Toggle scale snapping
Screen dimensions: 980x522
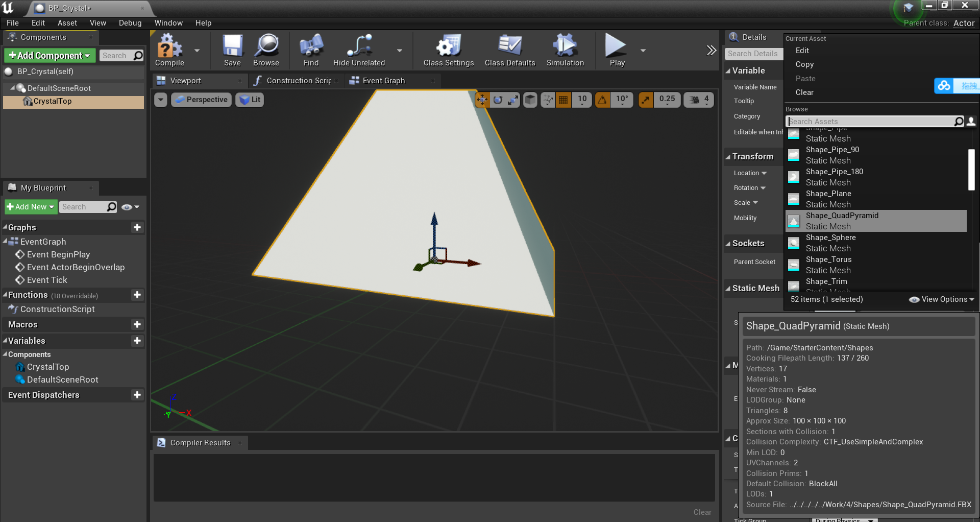pyautogui.click(x=646, y=100)
